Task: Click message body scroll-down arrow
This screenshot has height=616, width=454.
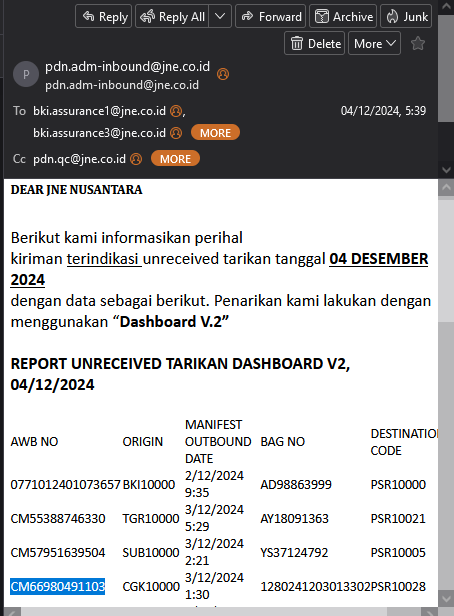Action: [x=446, y=599]
